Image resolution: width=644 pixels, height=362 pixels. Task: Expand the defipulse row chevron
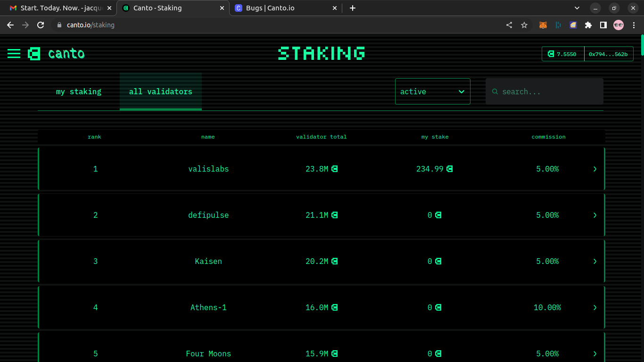595,215
